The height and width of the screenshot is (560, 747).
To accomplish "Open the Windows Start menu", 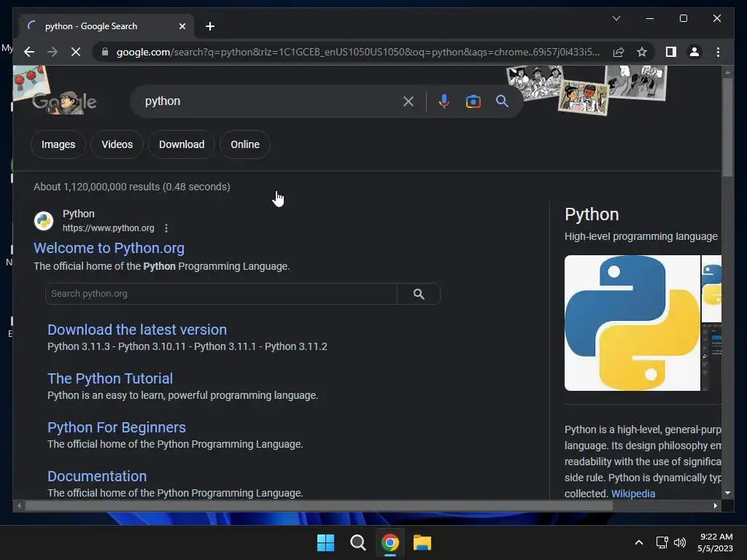I will [326, 542].
